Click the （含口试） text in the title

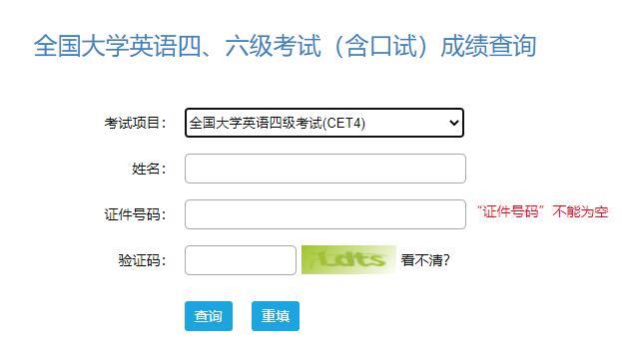(380, 46)
